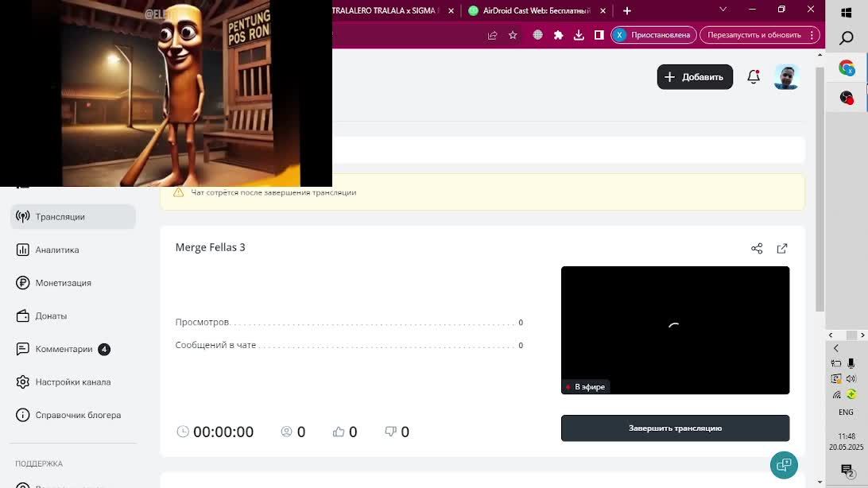Open the tab search dropdown arrow

point(723,10)
